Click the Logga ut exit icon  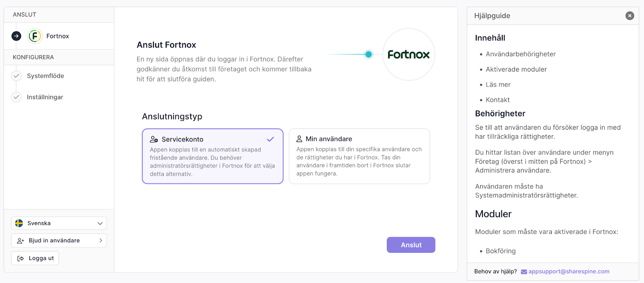[21, 258]
